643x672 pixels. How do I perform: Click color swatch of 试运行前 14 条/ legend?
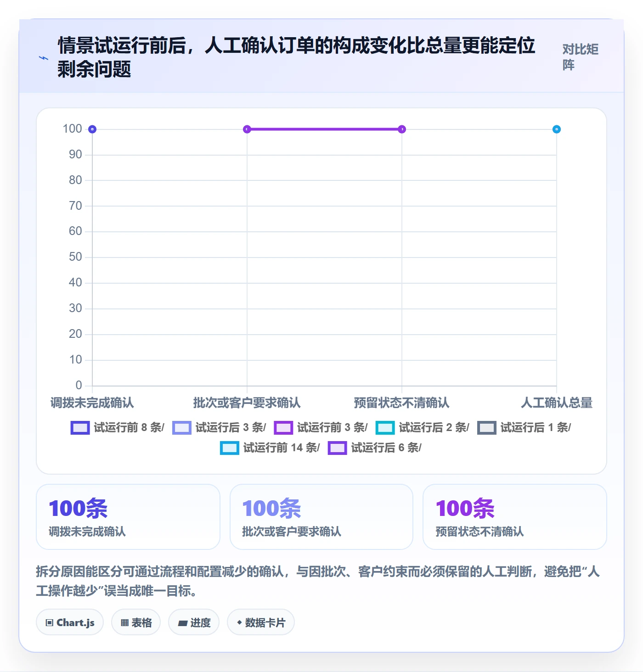(x=230, y=448)
